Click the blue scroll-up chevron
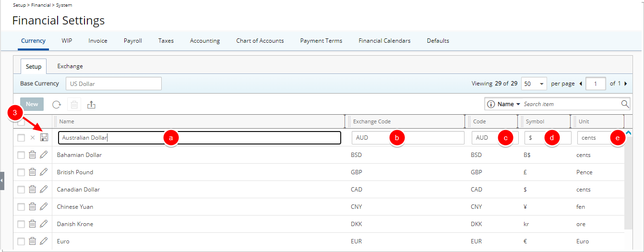The image size is (644, 252). pos(629,132)
